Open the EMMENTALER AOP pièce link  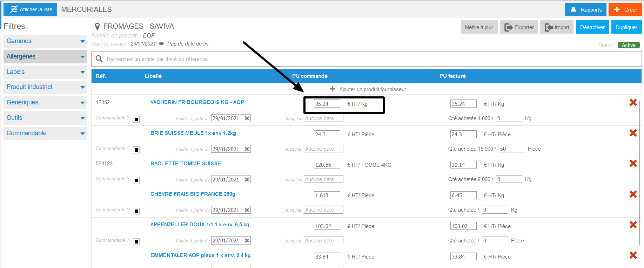(201, 255)
